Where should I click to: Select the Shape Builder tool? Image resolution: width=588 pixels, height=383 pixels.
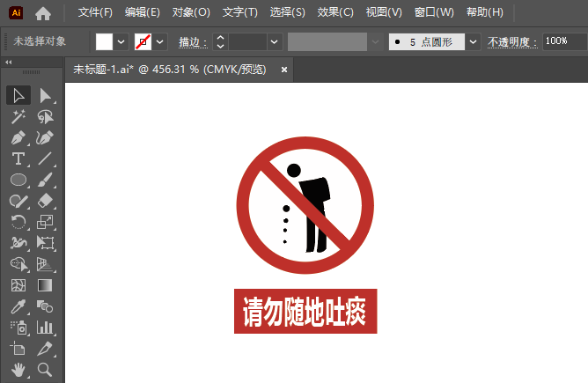click(x=18, y=264)
